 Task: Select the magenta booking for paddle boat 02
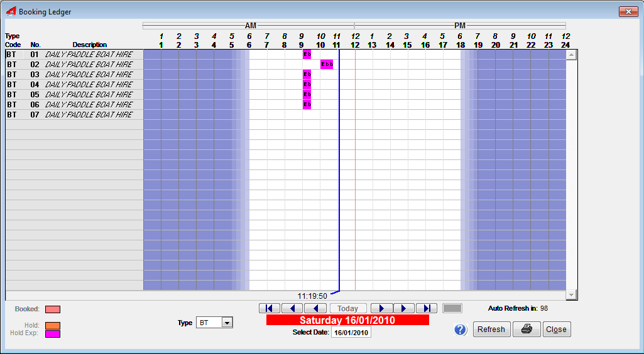(x=327, y=64)
